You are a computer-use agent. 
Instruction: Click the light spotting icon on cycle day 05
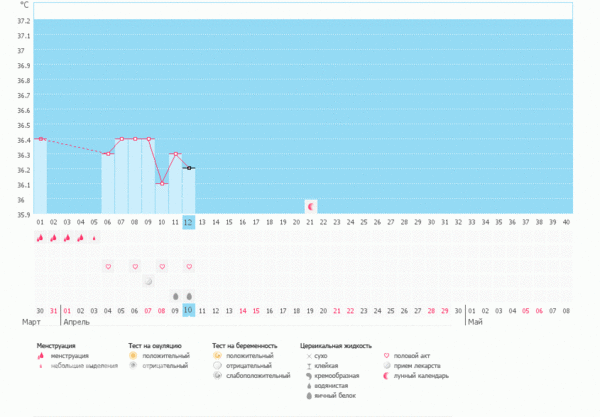coord(94,238)
